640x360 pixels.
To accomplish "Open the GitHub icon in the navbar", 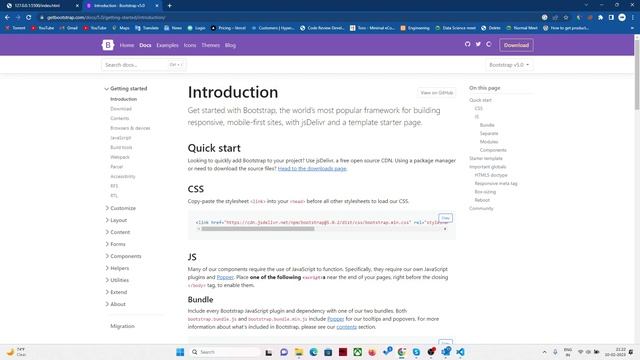I will 467,44.
